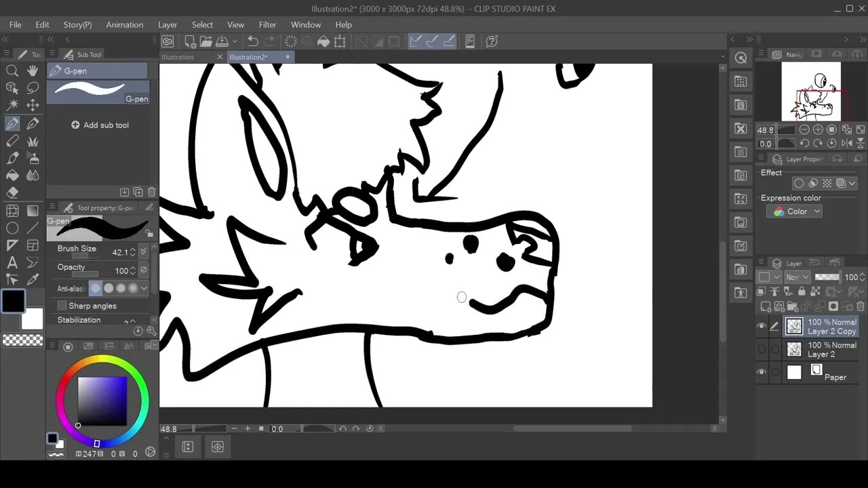
Task: Click Add sub tool button
Action: click(100, 125)
